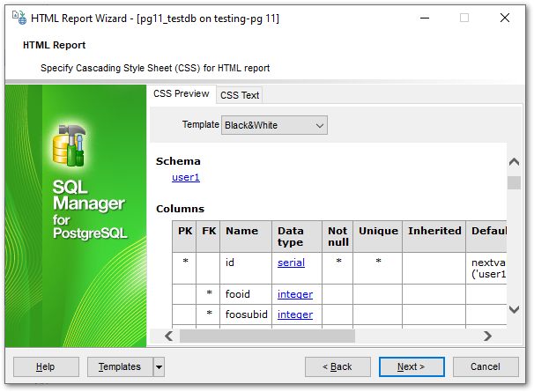Cancel the HTML Report Wizard
534x392 pixels.
pyautogui.click(x=486, y=366)
